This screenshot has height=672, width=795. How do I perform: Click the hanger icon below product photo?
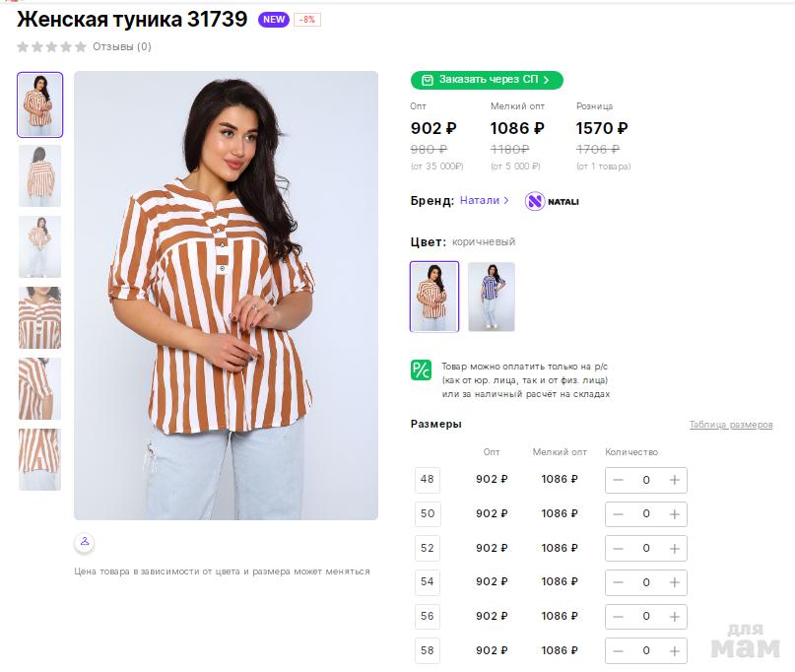pos(85,541)
